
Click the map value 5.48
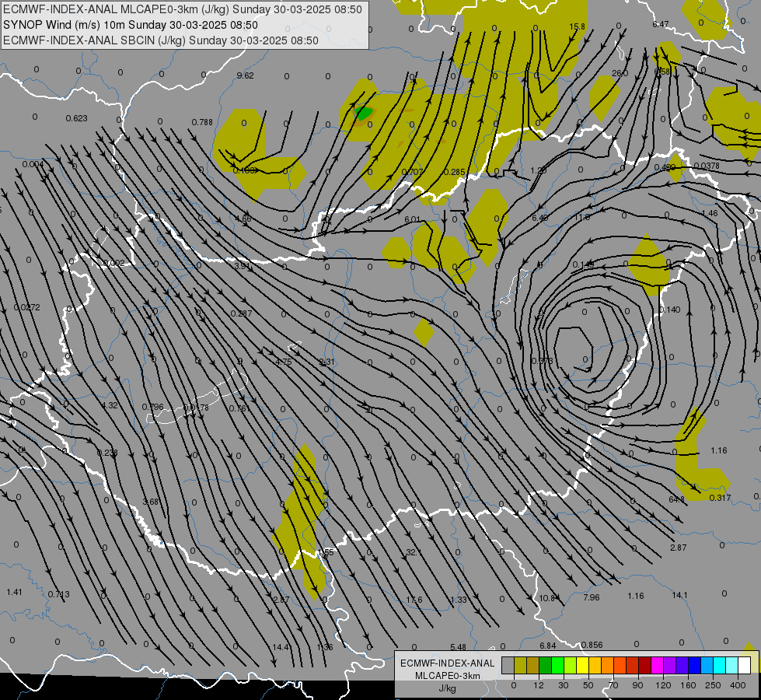pyautogui.click(x=458, y=647)
